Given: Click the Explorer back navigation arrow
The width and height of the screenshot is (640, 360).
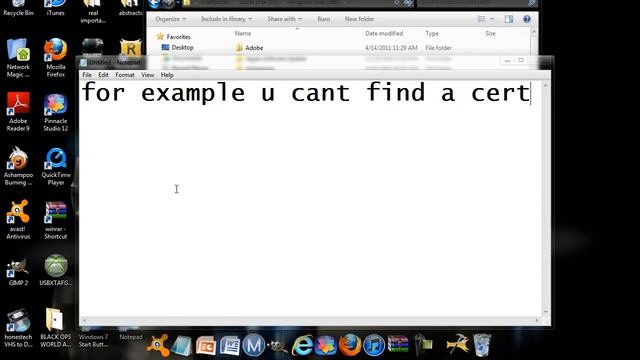Looking at the screenshot, I should tap(154, 4).
